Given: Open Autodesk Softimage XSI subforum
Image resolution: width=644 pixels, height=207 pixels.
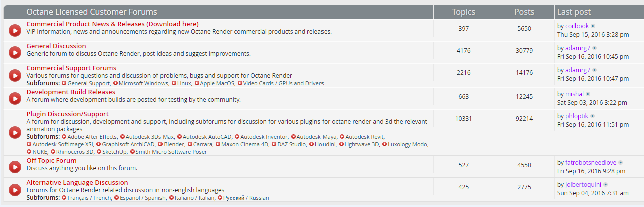Looking at the screenshot, I should click(x=63, y=144).
